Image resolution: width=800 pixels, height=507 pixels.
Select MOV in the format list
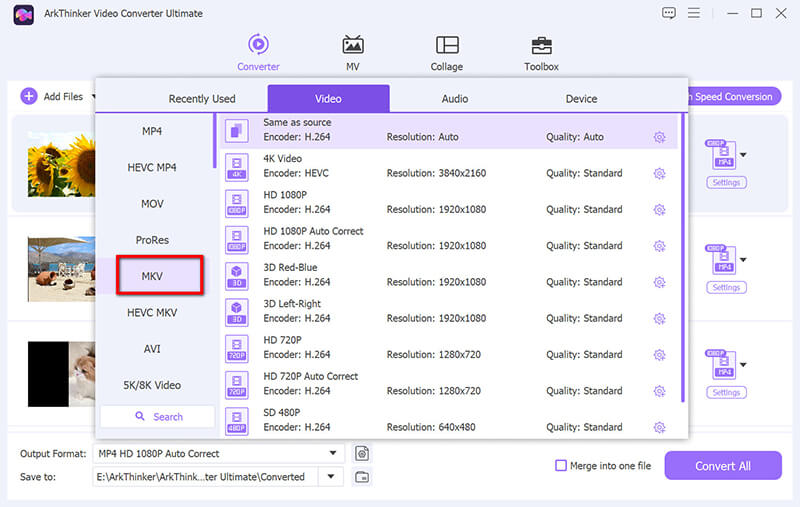(x=152, y=204)
